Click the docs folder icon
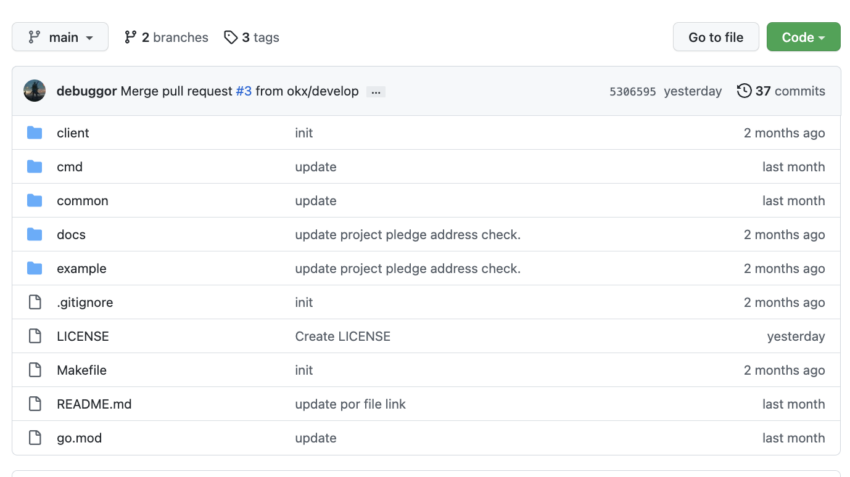Viewport: 850px width, 477px height. [x=35, y=235]
